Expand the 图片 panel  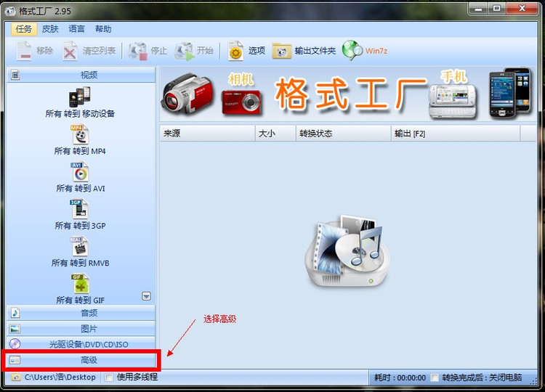pos(81,328)
